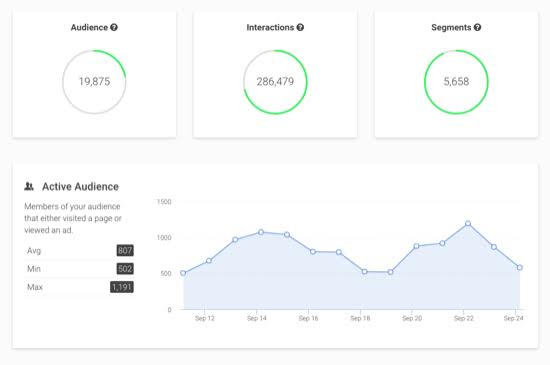Click the Avg row label
This screenshot has height=365, width=550.
pos(34,251)
